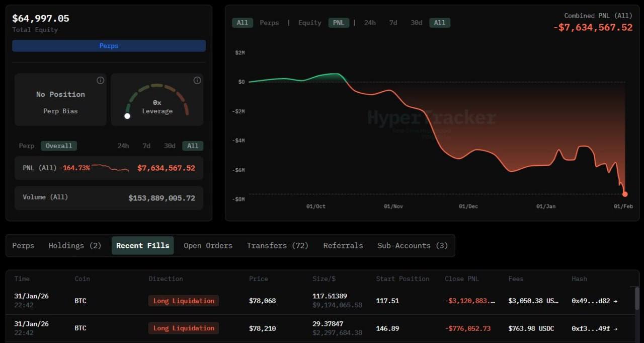Toggle chart to Equity view

pyautogui.click(x=309, y=23)
